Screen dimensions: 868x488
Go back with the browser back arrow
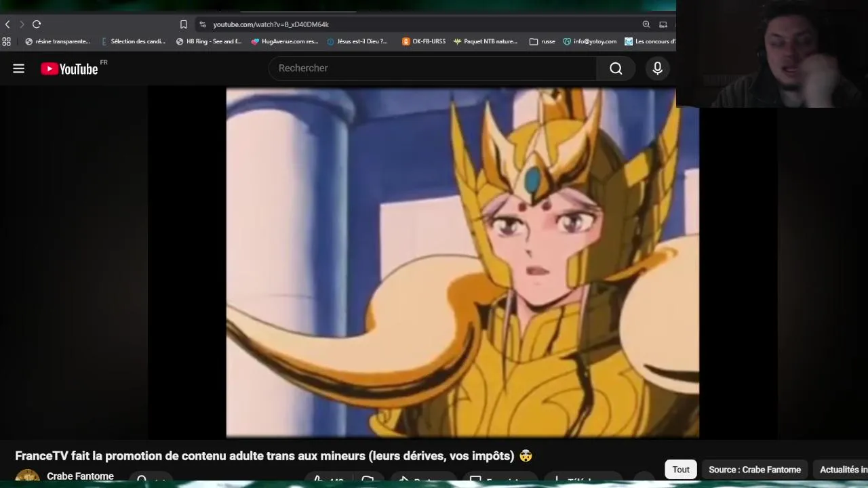(x=7, y=24)
